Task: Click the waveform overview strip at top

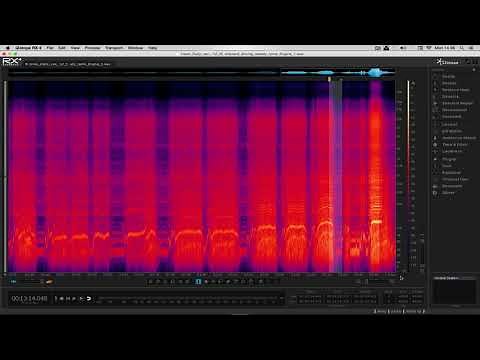Action: [x=202, y=72]
